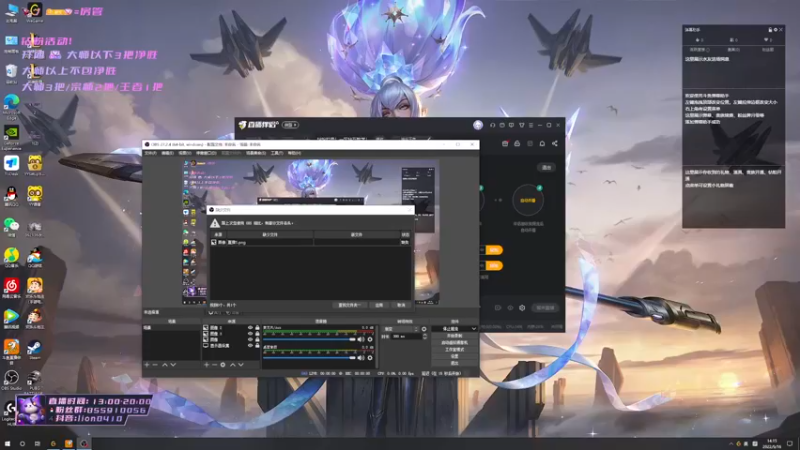Click the 桌面音频 volume slider
Screen dimensions: 800x450
point(309,358)
